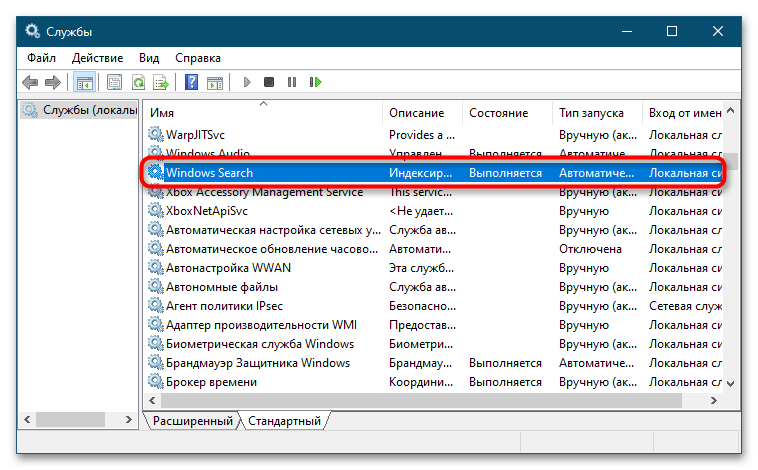
Task: Select the Автонастройка WWAN service name
Action: (229, 268)
